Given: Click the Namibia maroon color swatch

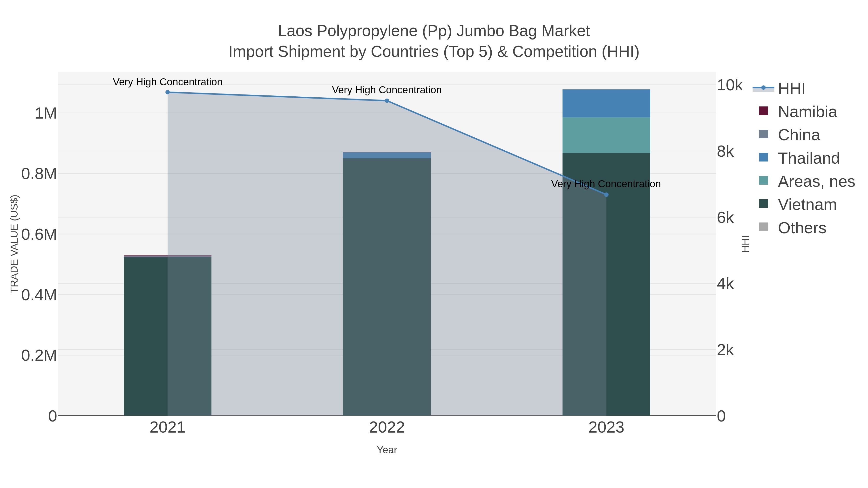Looking at the screenshot, I should click(x=763, y=111).
